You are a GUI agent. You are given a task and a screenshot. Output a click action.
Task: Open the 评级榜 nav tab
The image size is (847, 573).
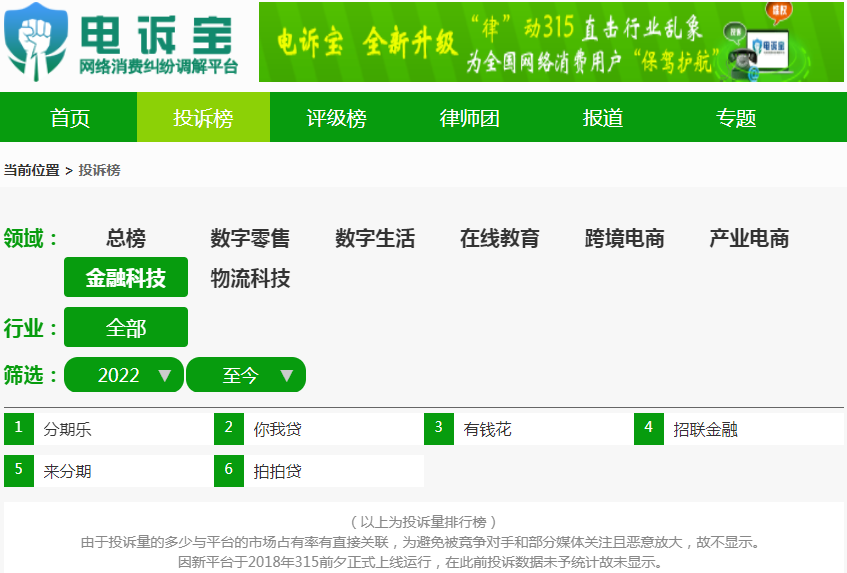click(337, 117)
